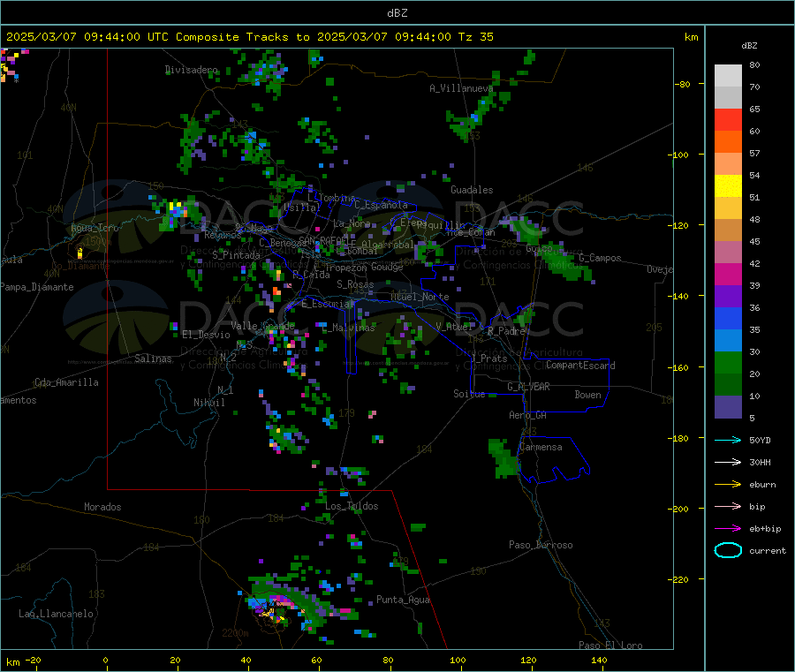The image size is (795, 672).
Task: Click the pink bip arrow symbol
Action: [728, 506]
